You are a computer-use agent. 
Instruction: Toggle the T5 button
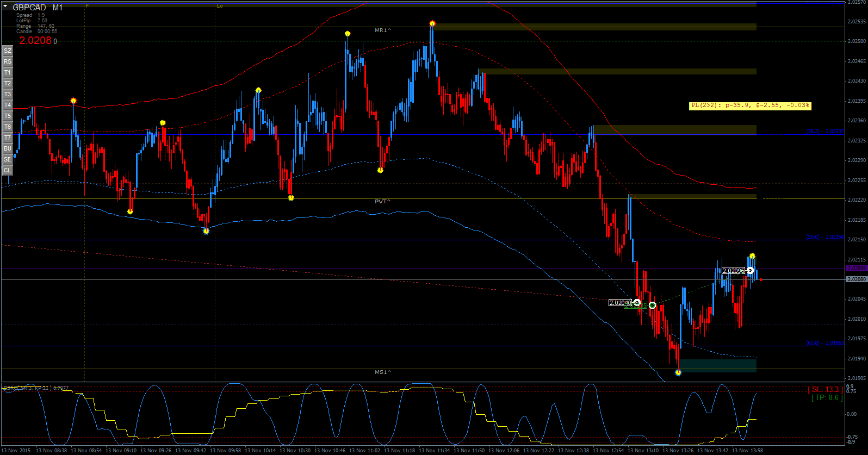[8, 116]
